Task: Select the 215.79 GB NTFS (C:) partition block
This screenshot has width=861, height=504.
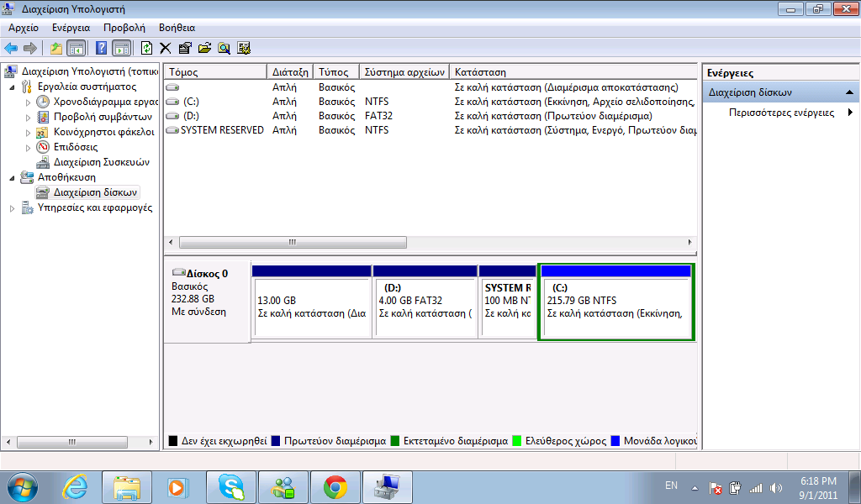Action: click(x=615, y=307)
